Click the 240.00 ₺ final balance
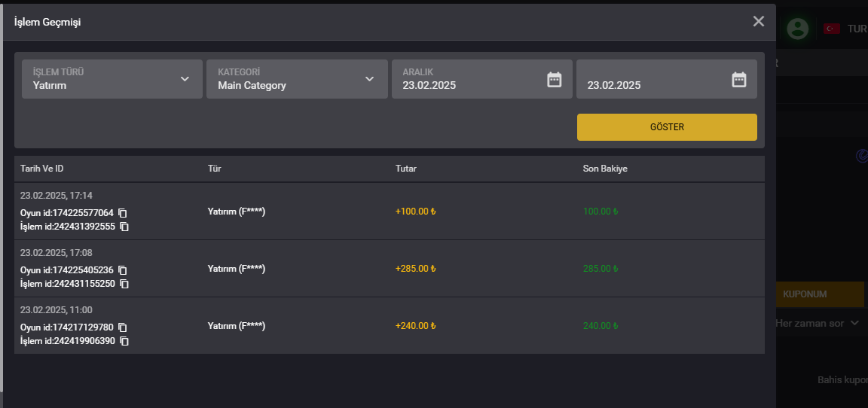 tap(601, 326)
